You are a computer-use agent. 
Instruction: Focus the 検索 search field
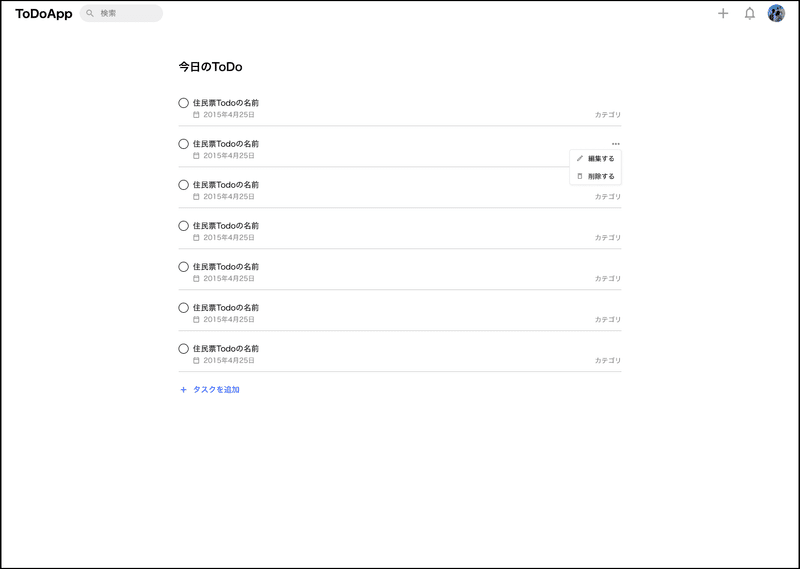[x=121, y=13]
